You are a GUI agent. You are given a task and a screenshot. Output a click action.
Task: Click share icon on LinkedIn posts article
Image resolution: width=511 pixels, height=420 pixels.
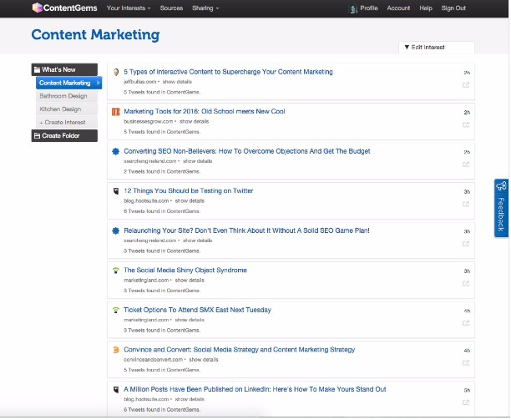(466, 402)
